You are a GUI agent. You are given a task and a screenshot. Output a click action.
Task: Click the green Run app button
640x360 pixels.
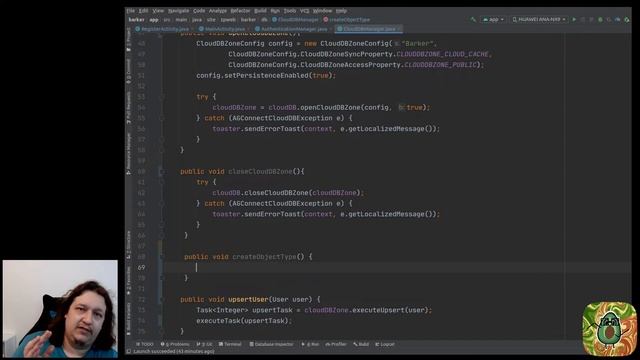[574, 20]
